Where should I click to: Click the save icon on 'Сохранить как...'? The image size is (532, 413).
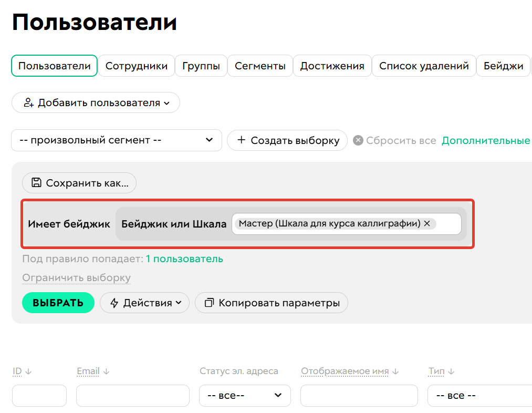(x=36, y=183)
